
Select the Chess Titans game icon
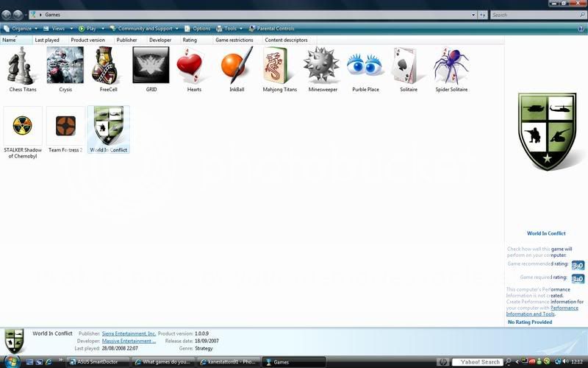pyautogui.click(x=22, y=66)
